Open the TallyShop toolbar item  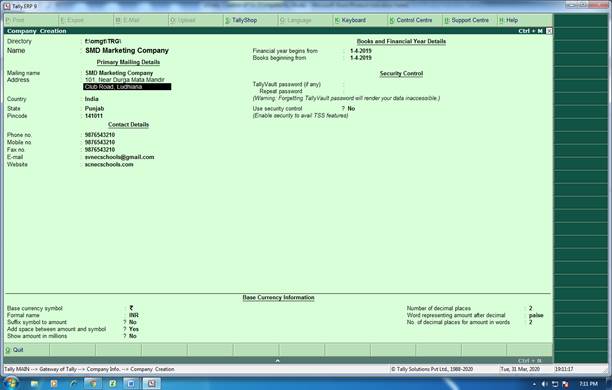(x=241, y=20)
